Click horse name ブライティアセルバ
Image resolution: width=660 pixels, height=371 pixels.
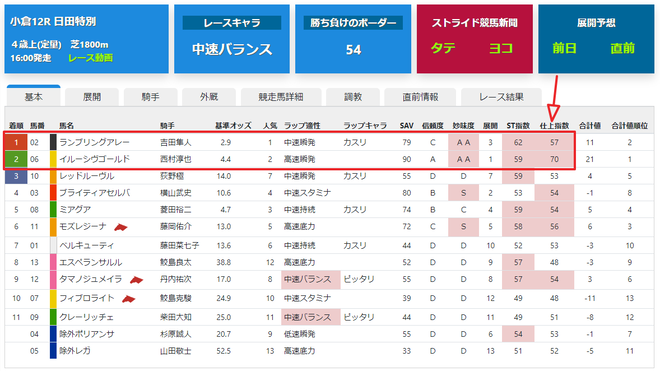tap(94, 193)
